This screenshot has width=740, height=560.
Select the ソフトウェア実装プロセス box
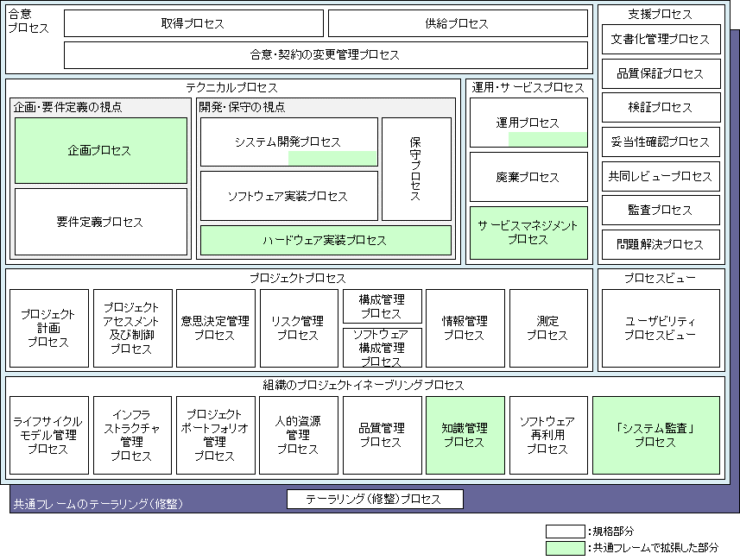coord(288,196)
